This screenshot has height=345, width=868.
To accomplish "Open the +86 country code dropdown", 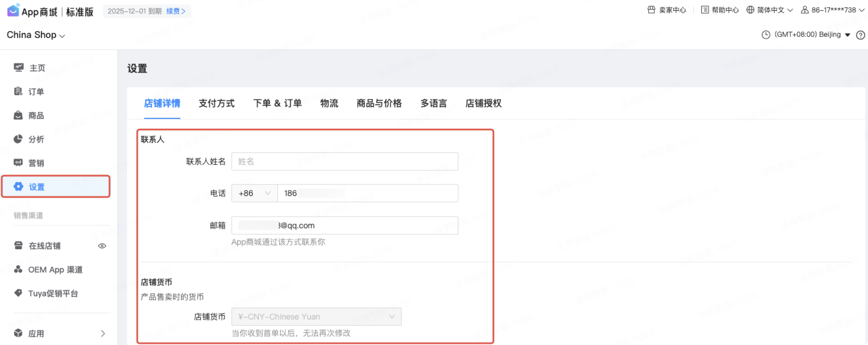I will 254,193.
